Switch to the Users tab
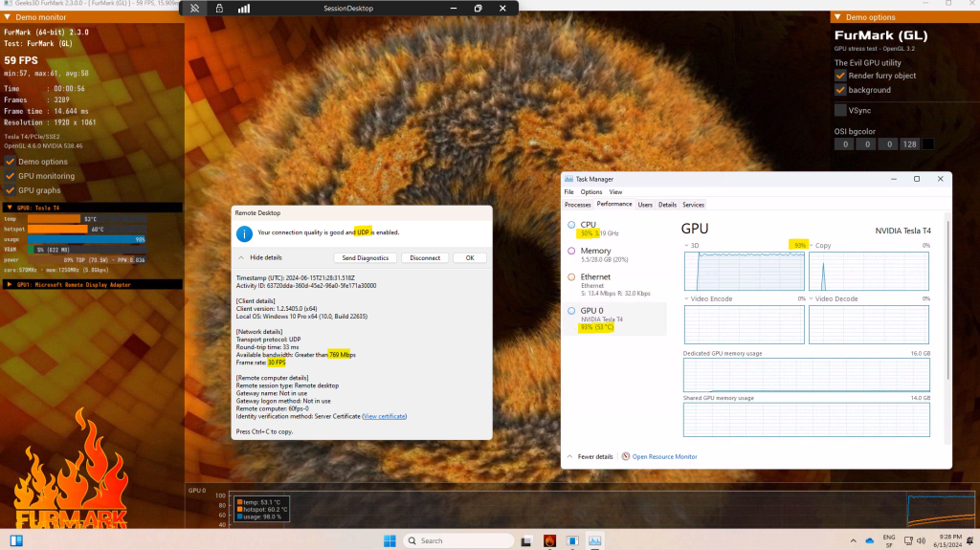The image size is (980, 550). point(645,205)
